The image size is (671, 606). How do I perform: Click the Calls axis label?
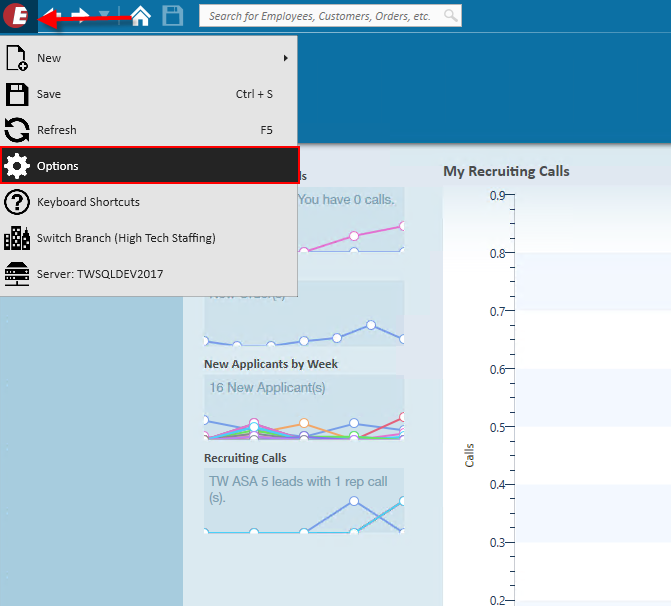[x=469, y=455]
